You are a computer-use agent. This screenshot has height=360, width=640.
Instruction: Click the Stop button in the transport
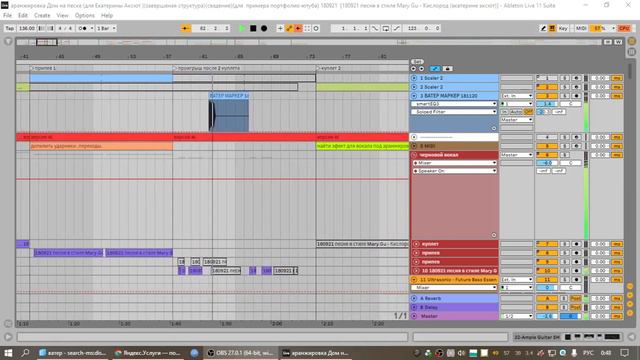click(x=253, y=28)
